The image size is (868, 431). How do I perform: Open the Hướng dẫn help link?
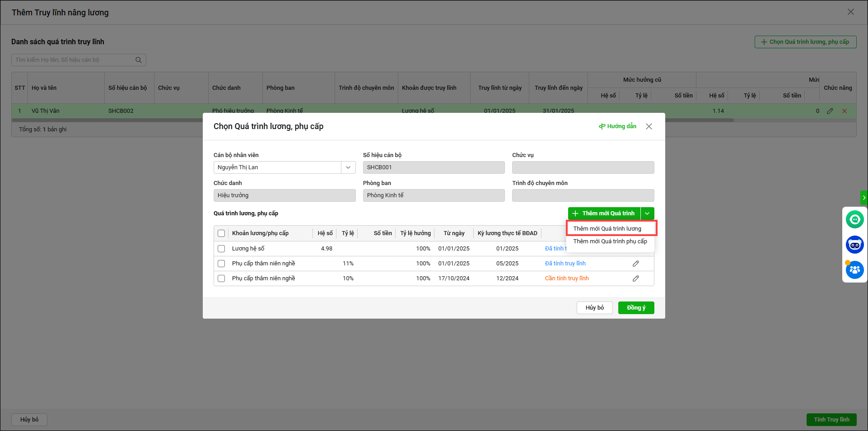[617, 126]
